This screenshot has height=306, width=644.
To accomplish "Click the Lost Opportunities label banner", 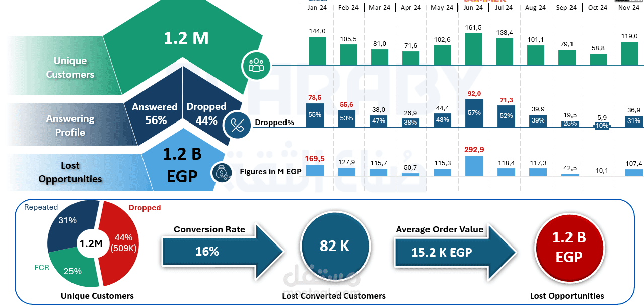I will (x=70, y=172).
